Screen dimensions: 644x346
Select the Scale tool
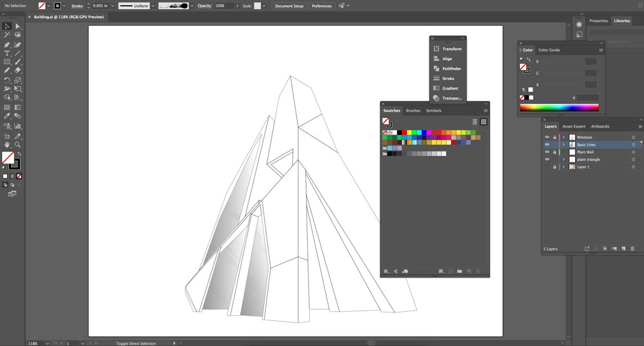click(17, 80)
